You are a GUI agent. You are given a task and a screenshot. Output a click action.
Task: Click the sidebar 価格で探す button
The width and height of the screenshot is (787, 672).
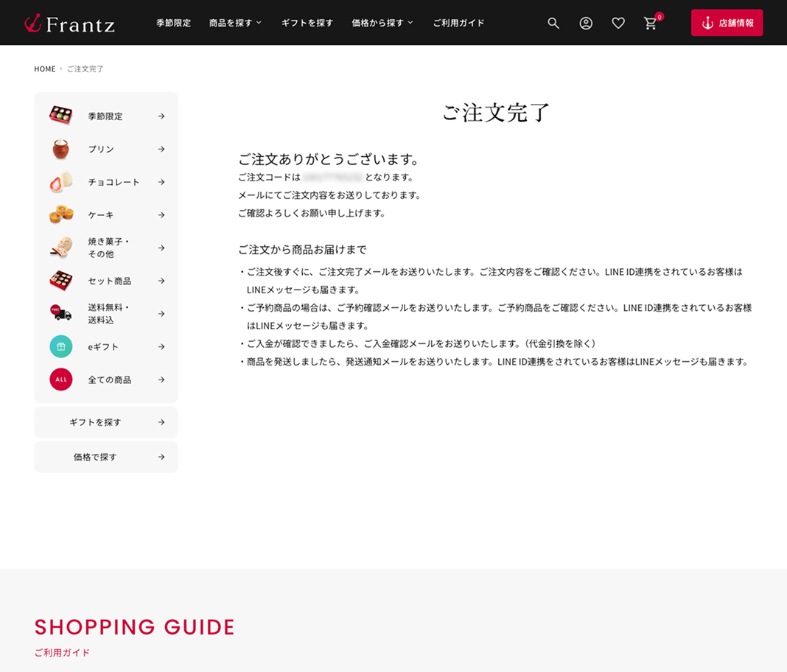[106, 457]
